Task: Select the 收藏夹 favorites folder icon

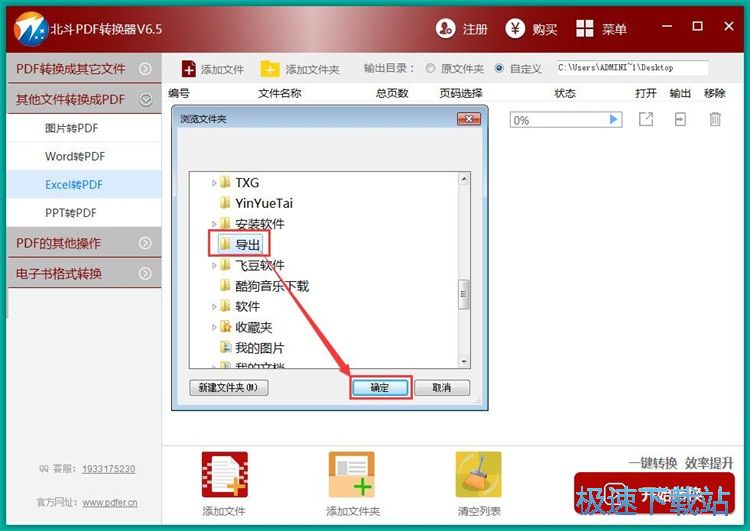Action: coord(225,327)
